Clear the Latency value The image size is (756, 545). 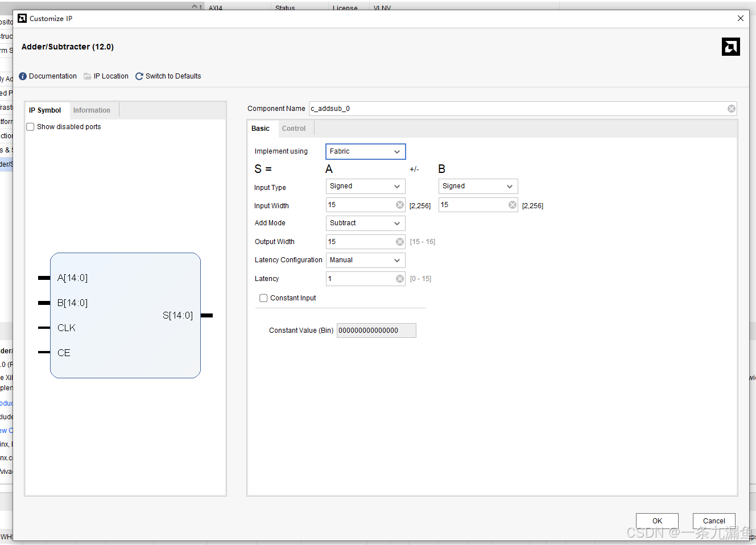pos(400,279)
